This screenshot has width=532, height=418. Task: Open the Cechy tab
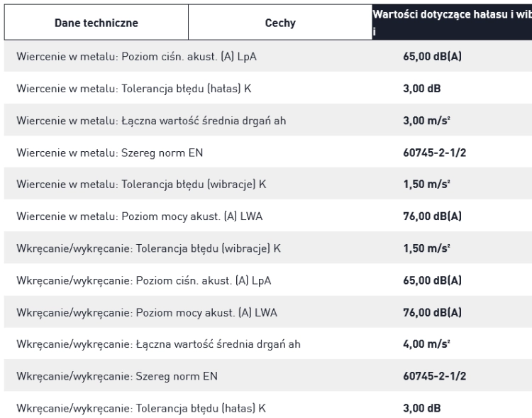tap(280, 23)
